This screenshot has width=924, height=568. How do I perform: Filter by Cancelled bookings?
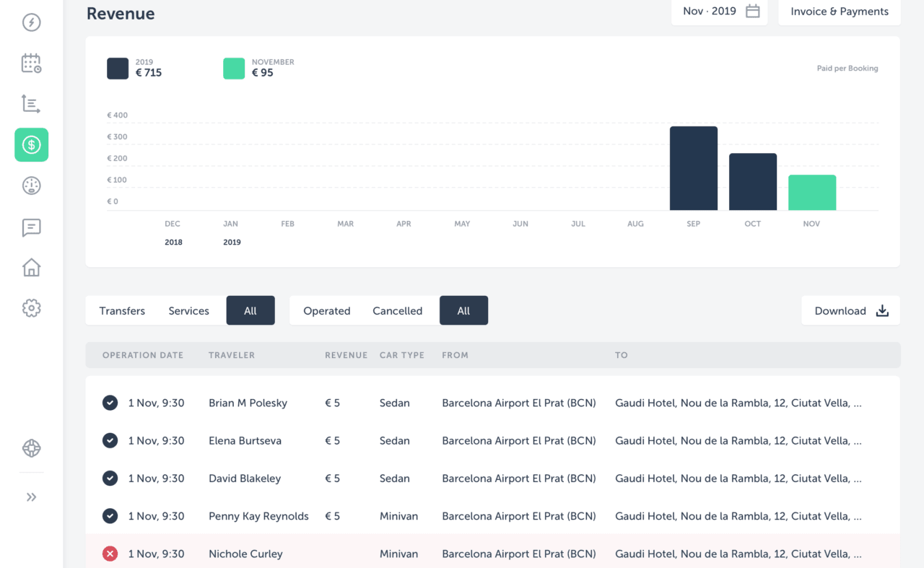[x=397, y=311]
